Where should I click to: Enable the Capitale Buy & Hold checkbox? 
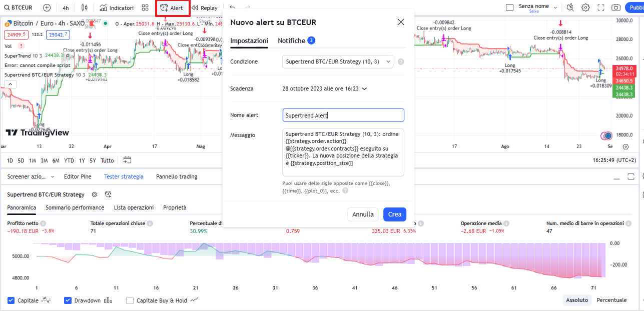coord(130,300)
